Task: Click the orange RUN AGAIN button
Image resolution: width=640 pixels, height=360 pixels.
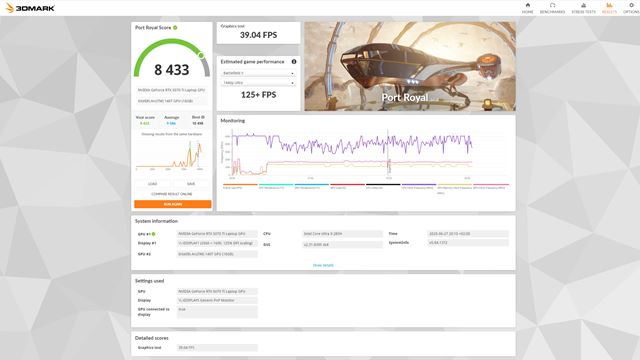Action: (173, 204)
